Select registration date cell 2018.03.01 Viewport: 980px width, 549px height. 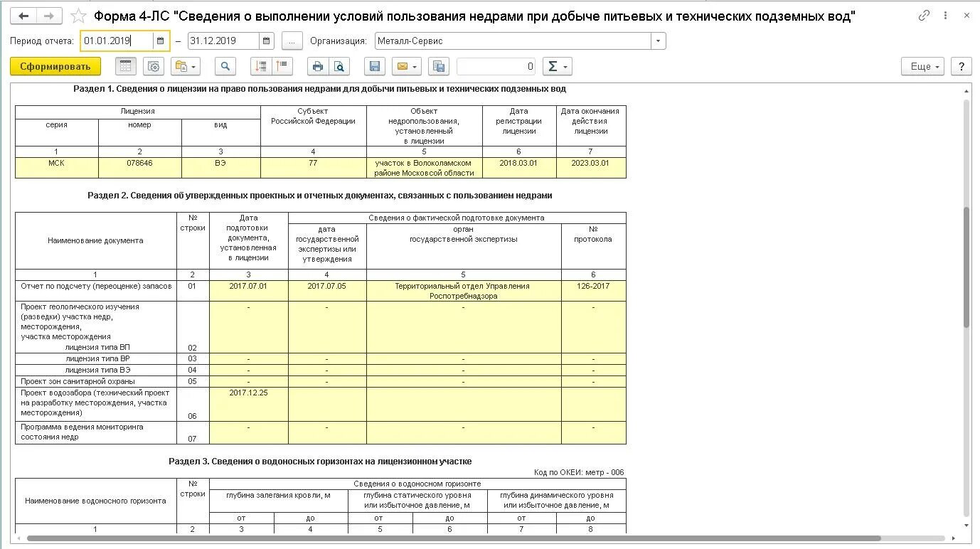click(519, 168)
